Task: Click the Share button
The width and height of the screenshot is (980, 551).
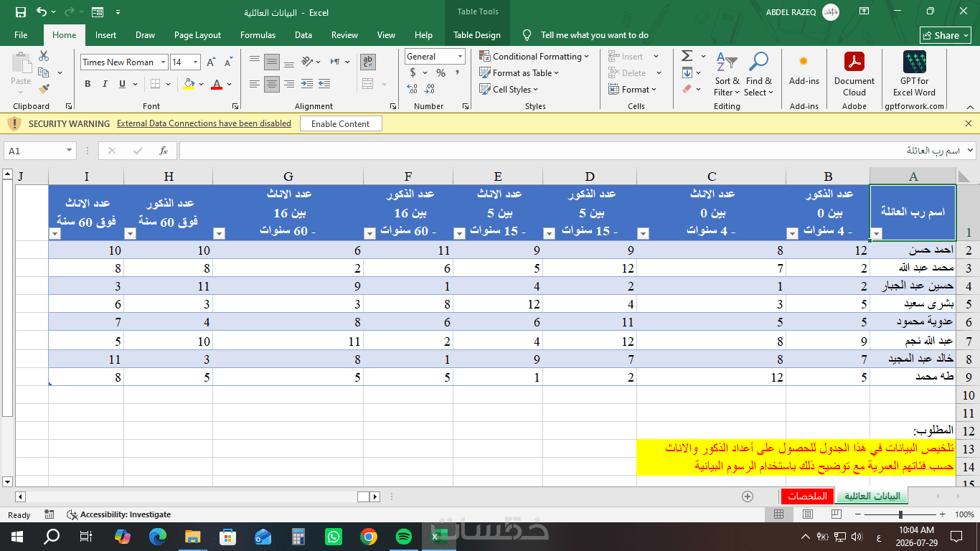Action: coord(946,35)
